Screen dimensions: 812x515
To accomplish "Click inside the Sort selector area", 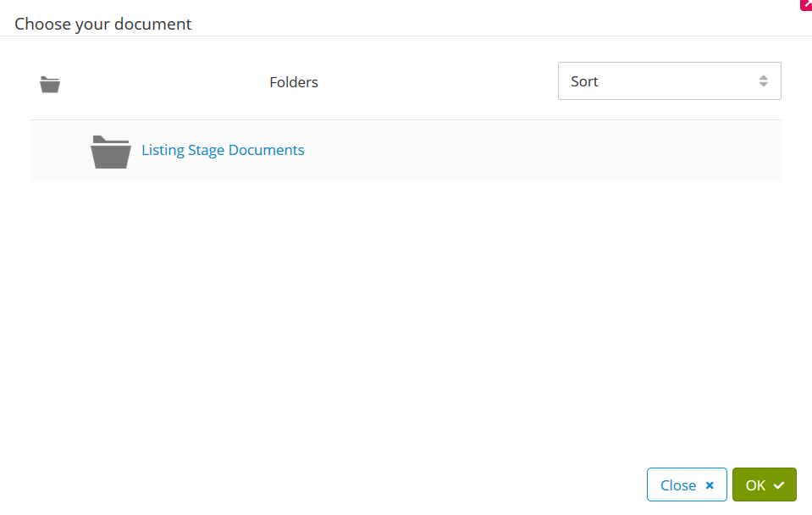I will [x=669, y=80].
